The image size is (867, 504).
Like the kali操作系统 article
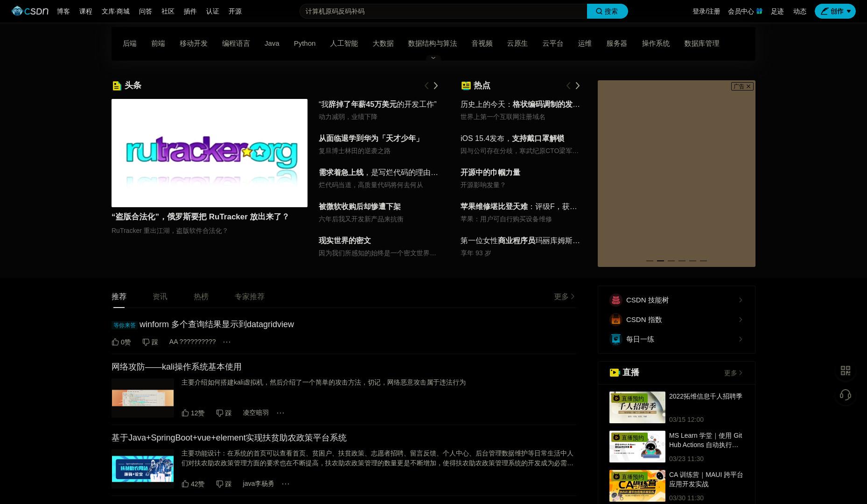[193, 413]
